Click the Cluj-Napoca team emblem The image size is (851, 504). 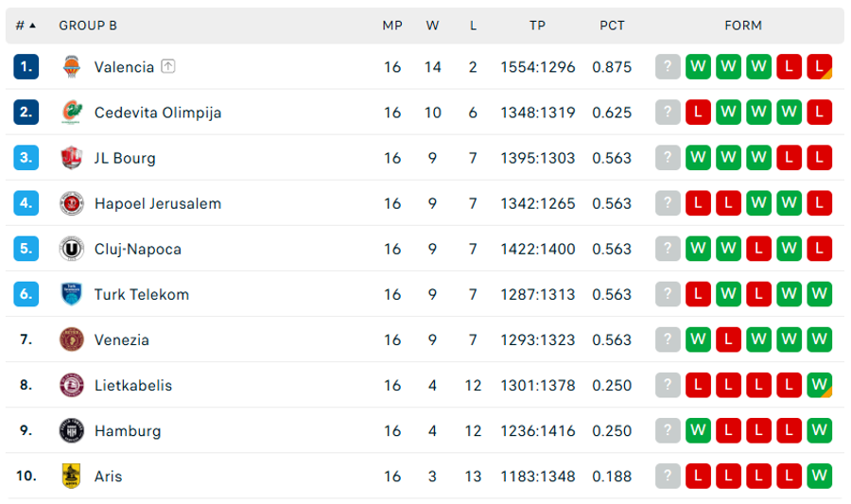point(71,249)
